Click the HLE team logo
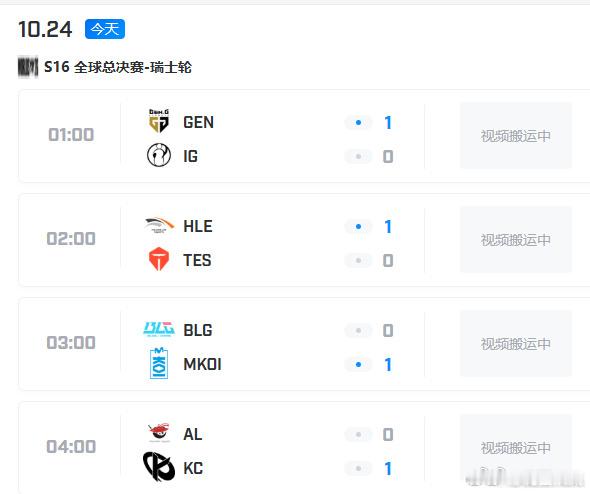Screen dimensions: 590x494 (160, 225)
